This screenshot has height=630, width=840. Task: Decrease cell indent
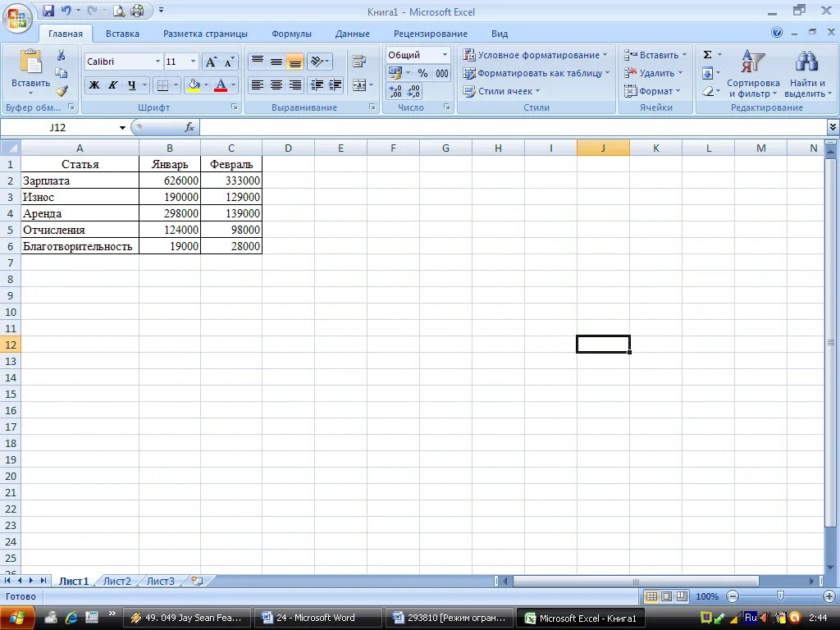[317, 84]
